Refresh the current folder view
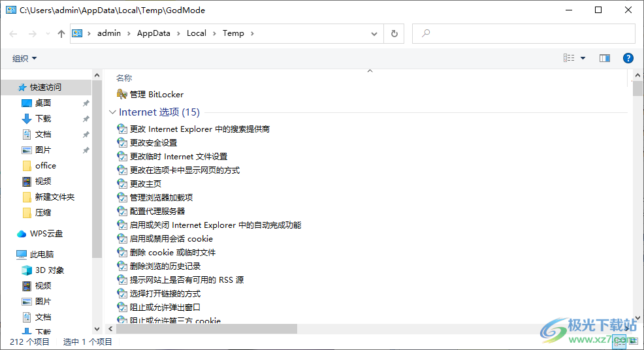Viewport: 644px width, 350px height. [394, 34]
